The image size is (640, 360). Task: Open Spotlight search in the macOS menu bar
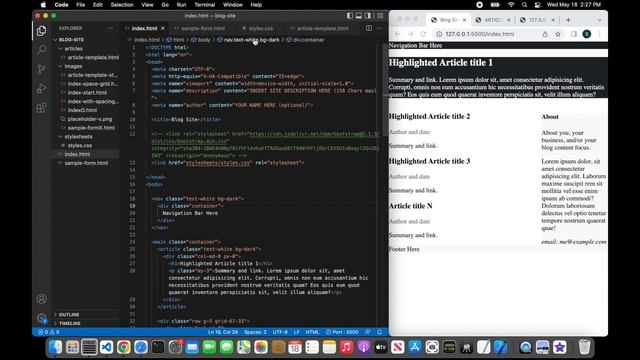coord(524,5)
